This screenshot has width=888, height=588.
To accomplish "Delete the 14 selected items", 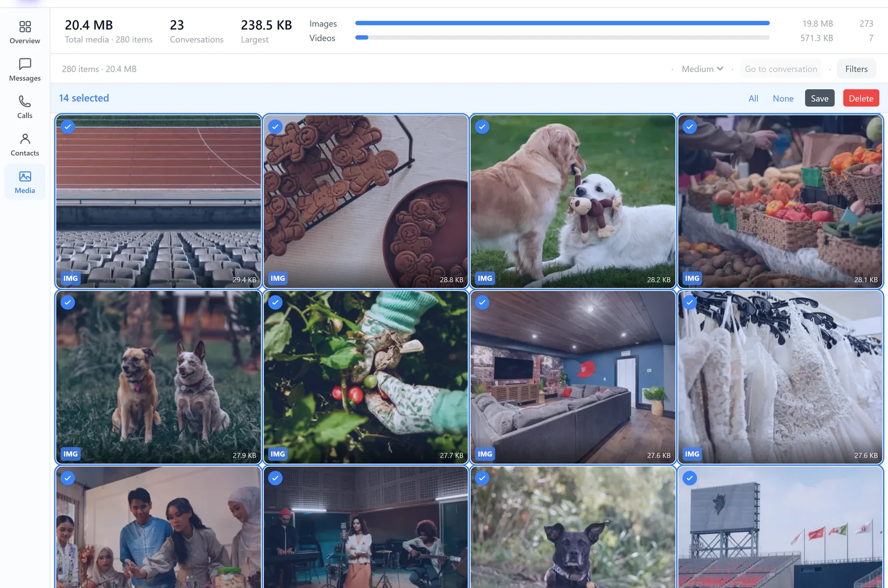I will click(x=861, y=98).
